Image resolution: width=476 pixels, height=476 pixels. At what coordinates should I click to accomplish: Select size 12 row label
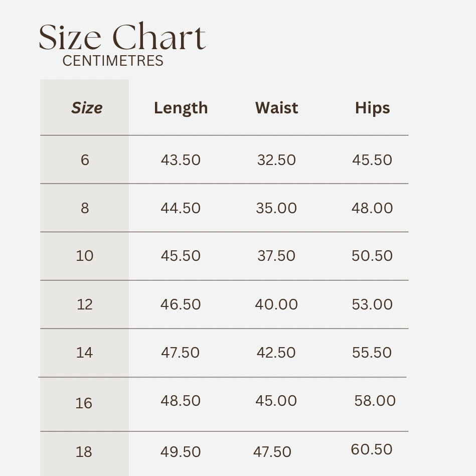(84, 304)
